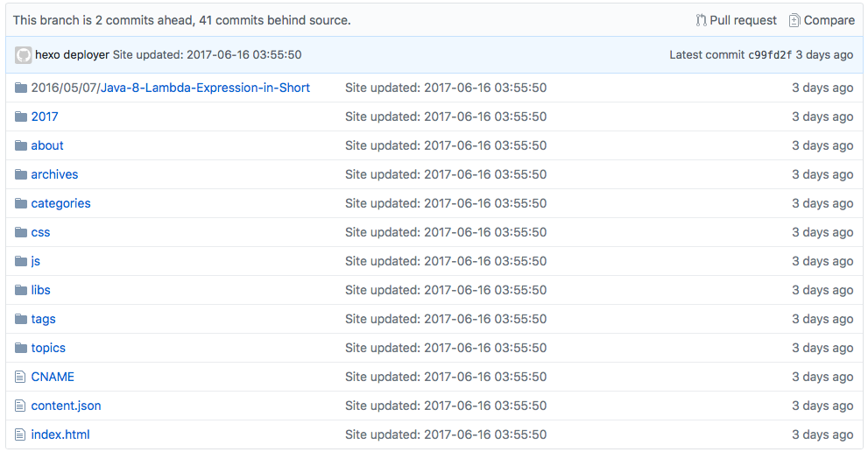Open the tags folder

43,319
